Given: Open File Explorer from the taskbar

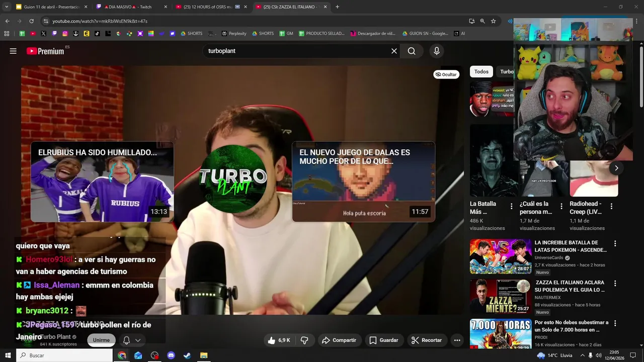Looking at the screenshot, I should pos(203,355).
